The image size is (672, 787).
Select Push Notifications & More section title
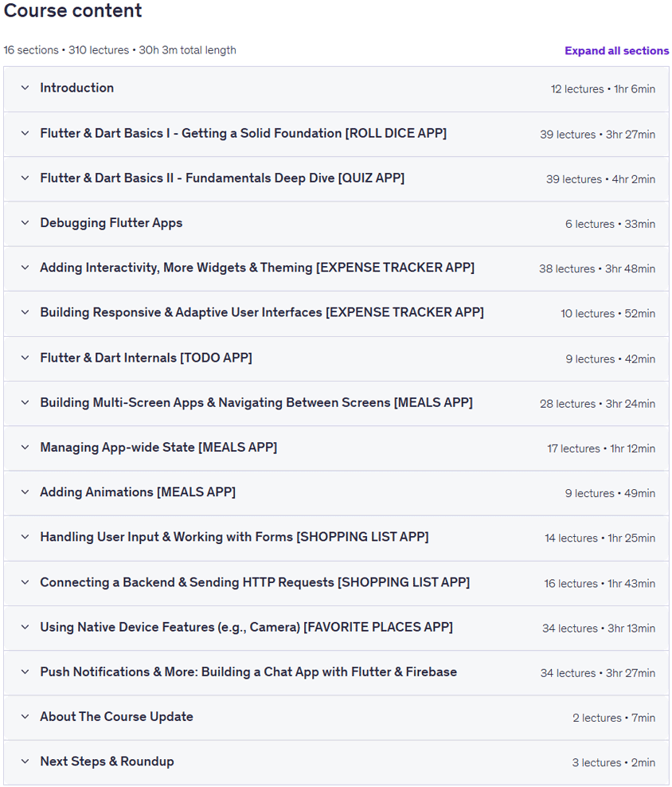(x=248, y=671)
